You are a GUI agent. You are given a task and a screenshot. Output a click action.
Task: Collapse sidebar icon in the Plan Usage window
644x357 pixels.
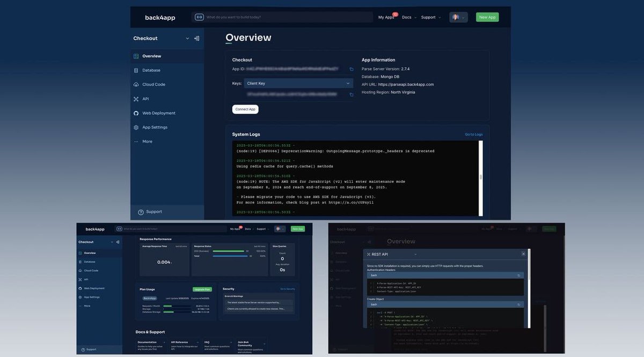click(x=118, y=242)
